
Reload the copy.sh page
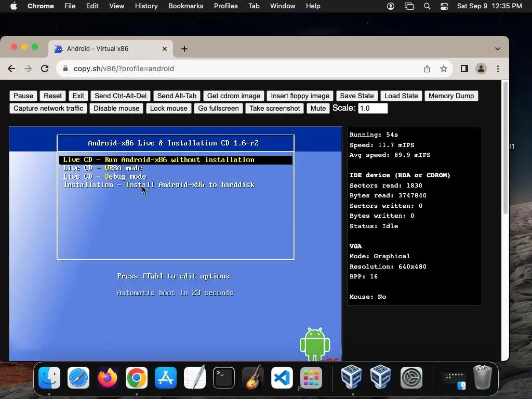tap(45, 69)
